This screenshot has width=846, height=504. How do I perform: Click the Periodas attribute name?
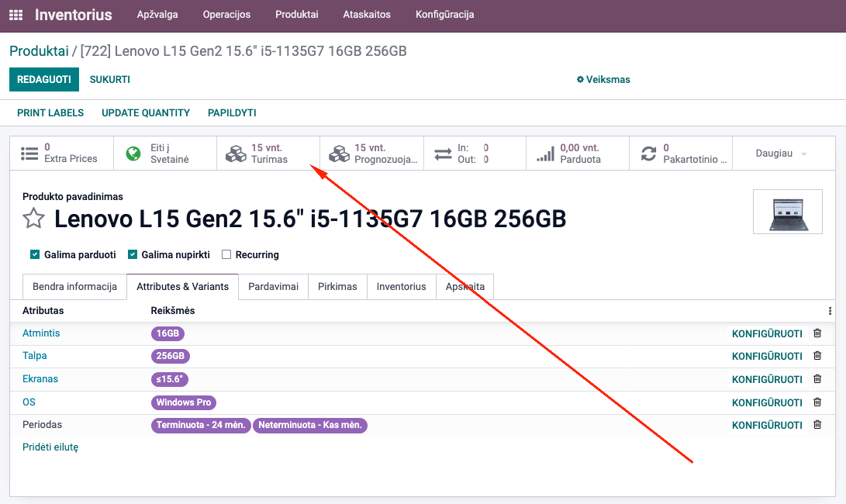tap(42, 425)
